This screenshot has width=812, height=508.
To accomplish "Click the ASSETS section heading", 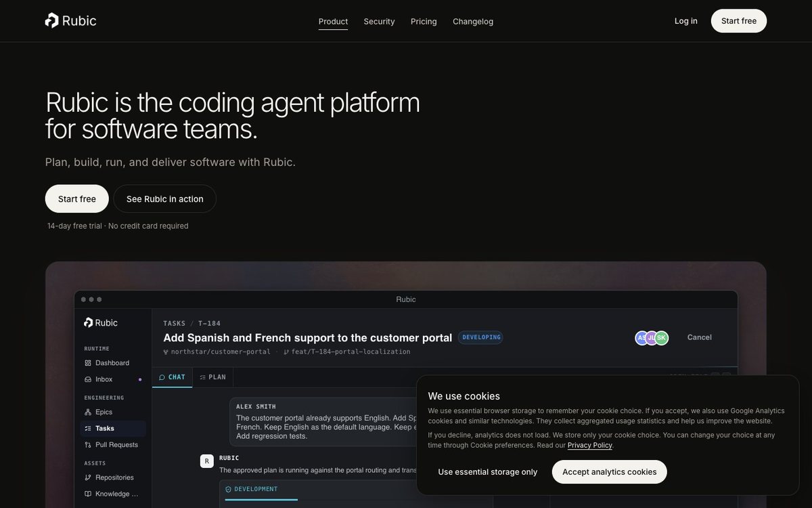I will 95,463.
